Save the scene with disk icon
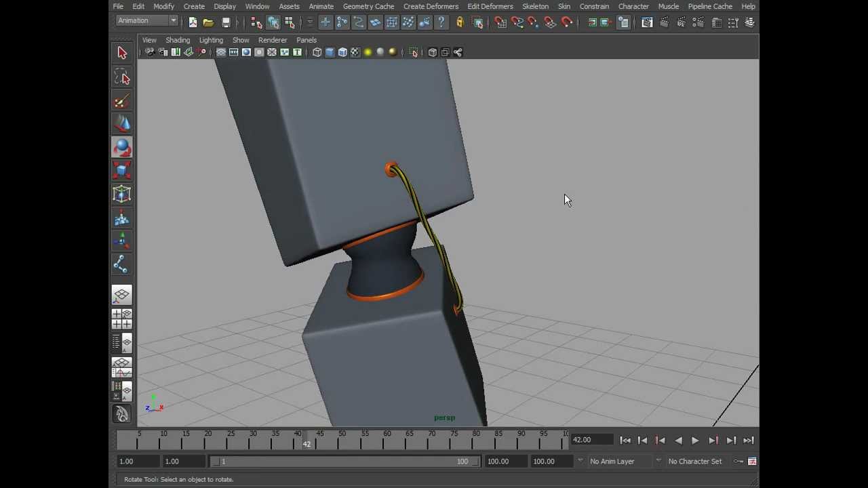This screenshot has height=488, width=868. (226, 22)
